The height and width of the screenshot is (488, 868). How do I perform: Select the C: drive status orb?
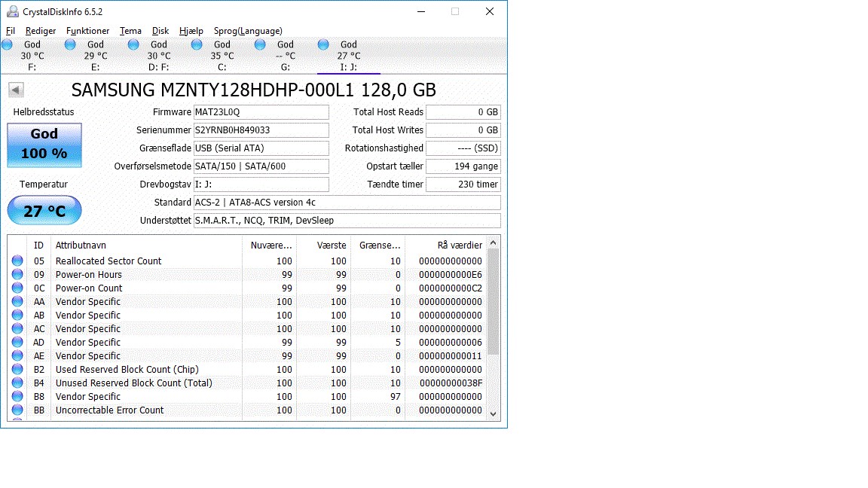point(197,45)
